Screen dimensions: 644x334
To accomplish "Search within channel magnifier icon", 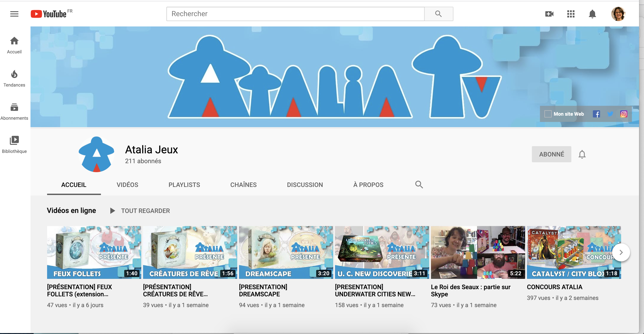I will (419, 184).
